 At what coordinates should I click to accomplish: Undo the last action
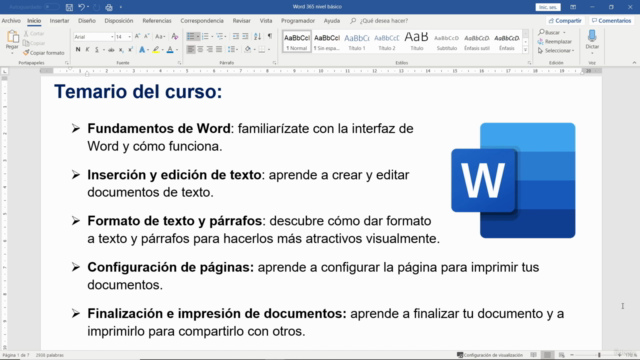[x=81, y=7]
